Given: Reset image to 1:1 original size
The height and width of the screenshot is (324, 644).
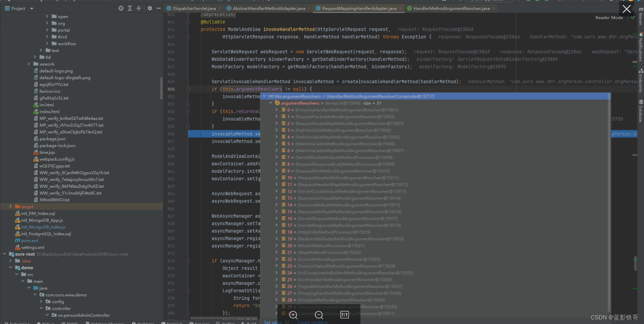Looking at the screenshot, I should [345, 315].
